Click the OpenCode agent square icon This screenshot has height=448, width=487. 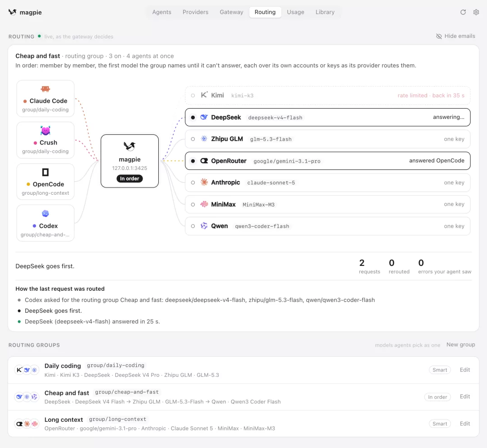46,172
